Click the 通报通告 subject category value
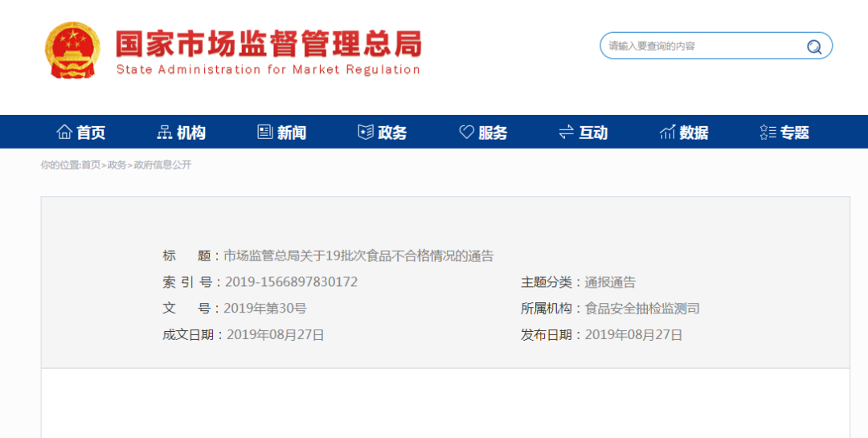 click(x=610, y=282)
